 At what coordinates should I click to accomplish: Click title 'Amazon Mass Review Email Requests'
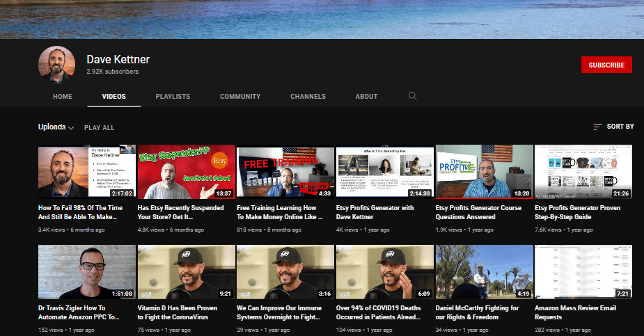click(575, 312)
